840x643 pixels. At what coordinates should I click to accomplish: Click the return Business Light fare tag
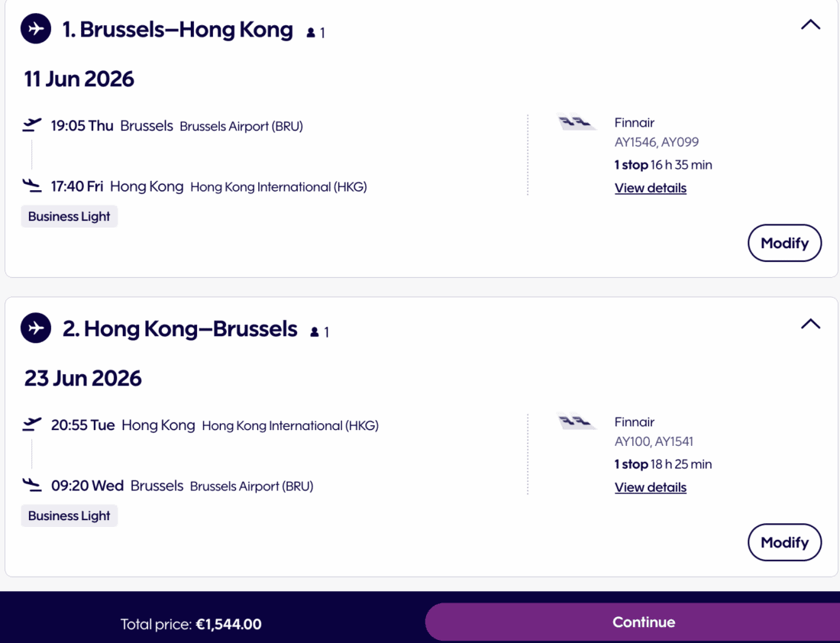pyautogui.click(x=69, y=516)
